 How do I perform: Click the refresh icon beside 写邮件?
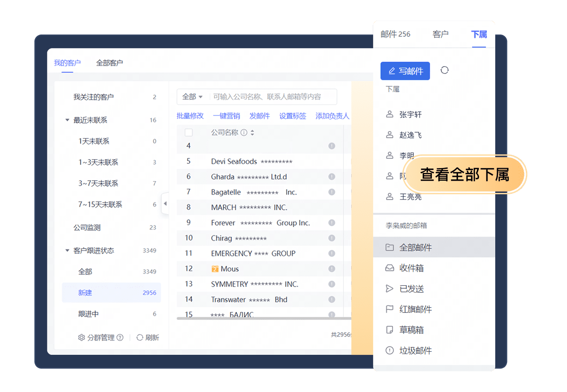pyautogui.click(x=445, y=70)
